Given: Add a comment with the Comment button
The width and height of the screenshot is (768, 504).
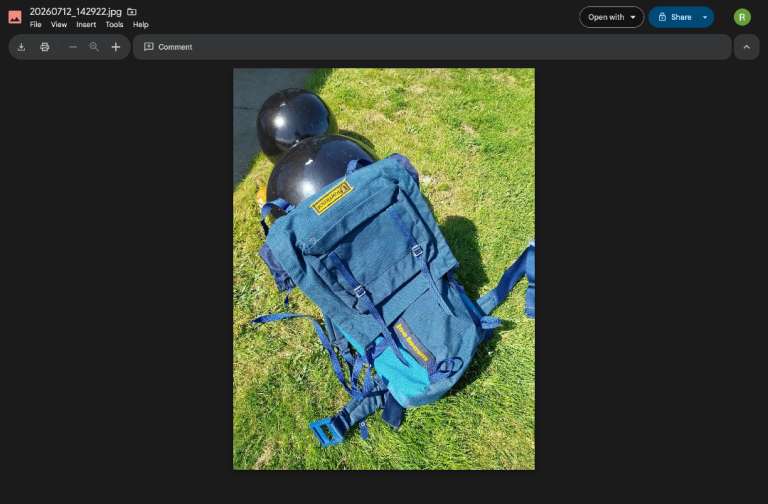Looking at the screenshot, I should (168, 47).
